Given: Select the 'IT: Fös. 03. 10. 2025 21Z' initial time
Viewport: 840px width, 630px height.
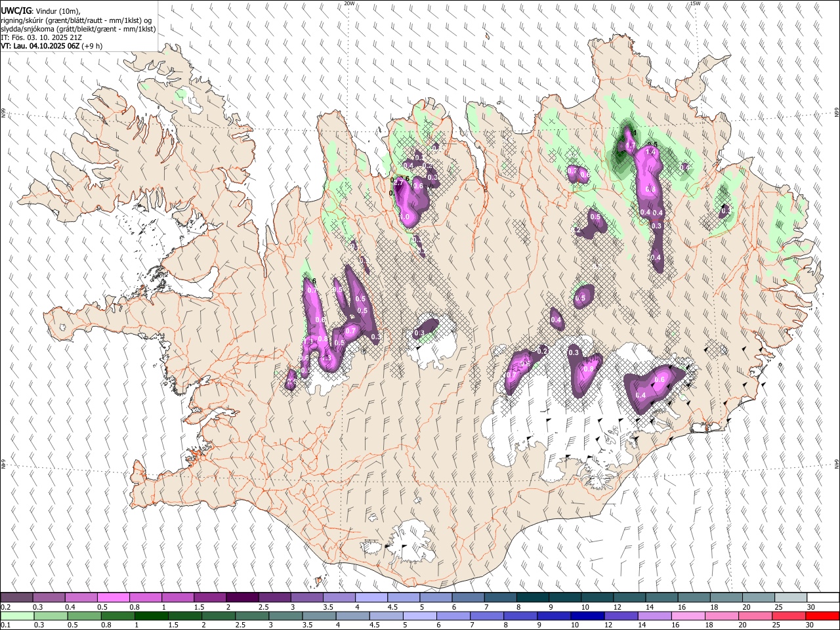Looking at the screenshot, I should click(x=41, y=37).
